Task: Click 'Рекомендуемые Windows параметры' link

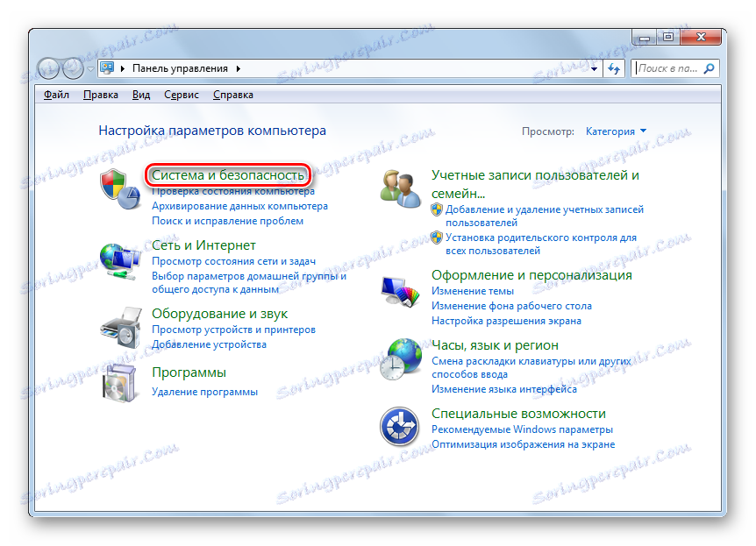Action: pyautogui.click(x=522, y=429)
